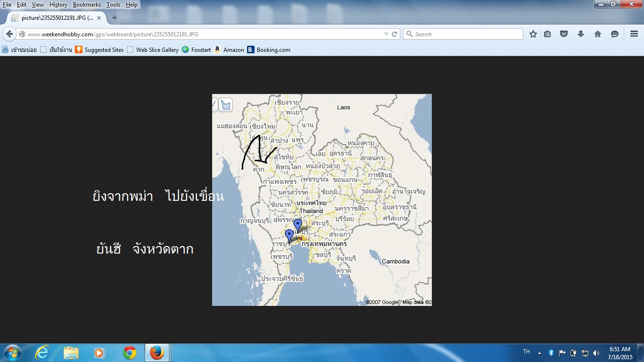Open the Firefox hamburger menu
The height and width of the screenshot is (362, 644).
(x=634, y=34)
